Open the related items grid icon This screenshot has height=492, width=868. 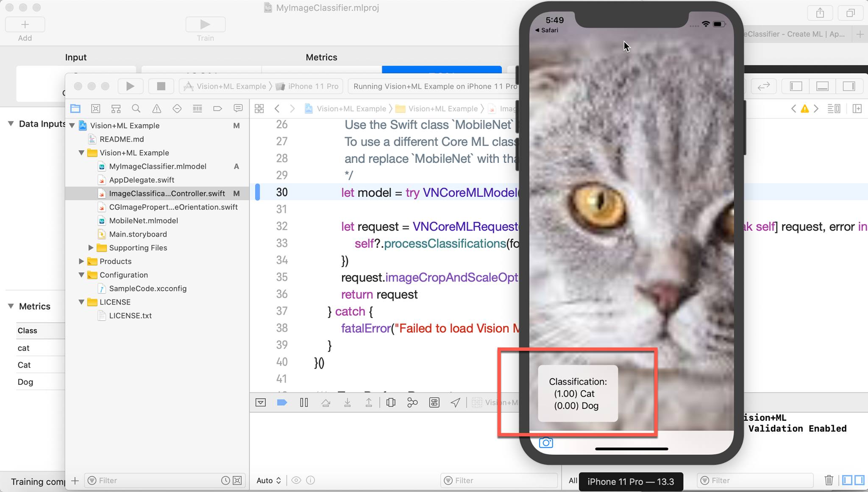pos(259,109)
